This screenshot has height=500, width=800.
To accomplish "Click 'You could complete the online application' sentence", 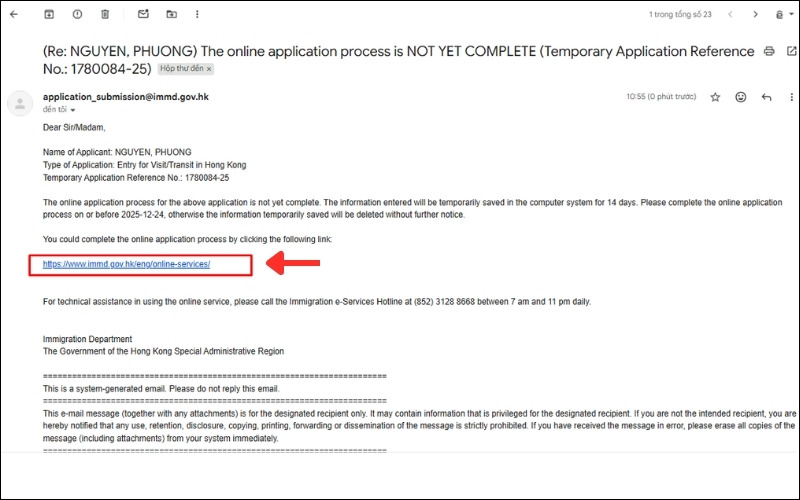I will [x=187, y=239].
